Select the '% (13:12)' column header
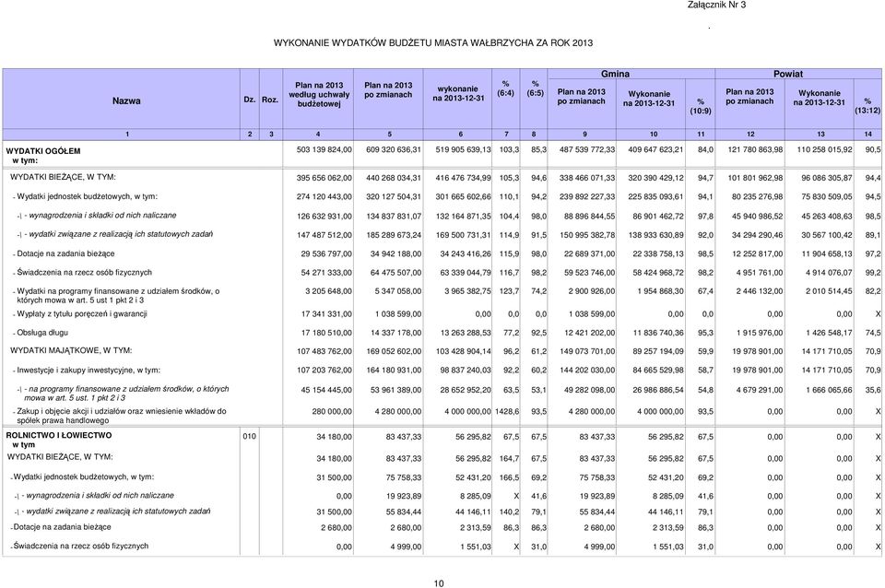885x588 pixels. pyautogui.click(x=867, y=105)
